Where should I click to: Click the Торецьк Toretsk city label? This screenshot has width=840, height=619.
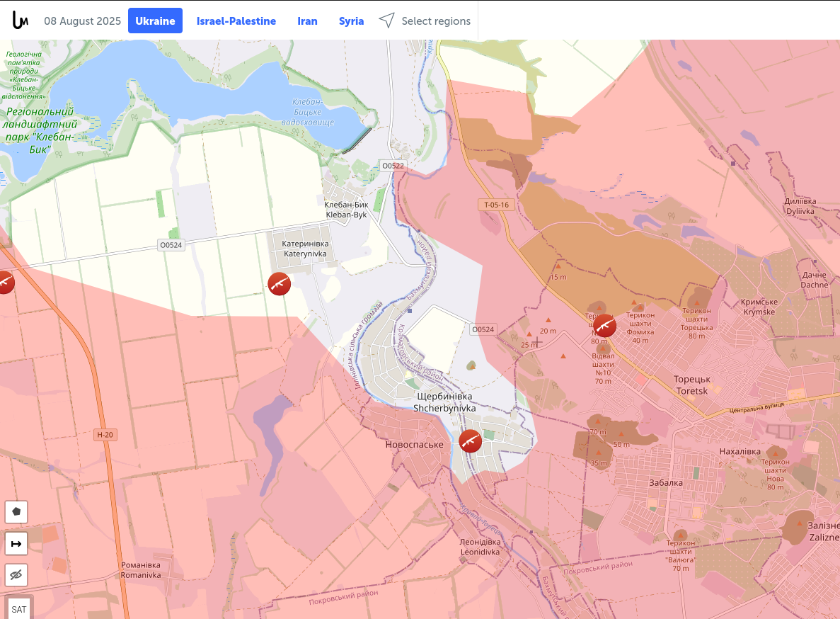tap(692, 385)
